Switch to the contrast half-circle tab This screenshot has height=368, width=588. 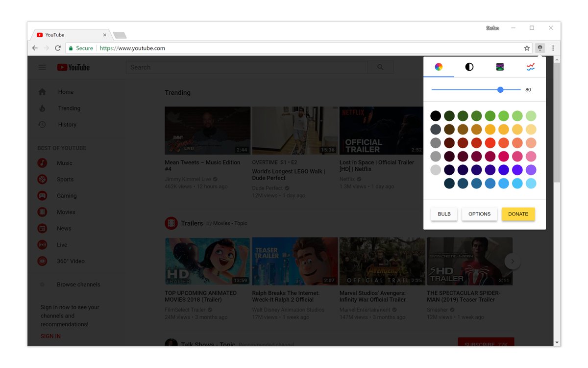tap(469, 67)
